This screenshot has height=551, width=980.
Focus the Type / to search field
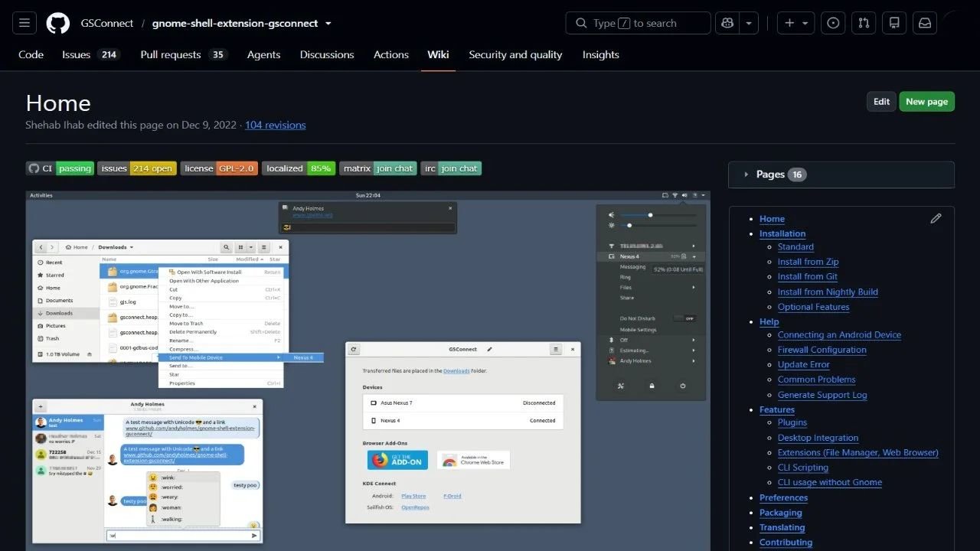[x=639, y=23]
